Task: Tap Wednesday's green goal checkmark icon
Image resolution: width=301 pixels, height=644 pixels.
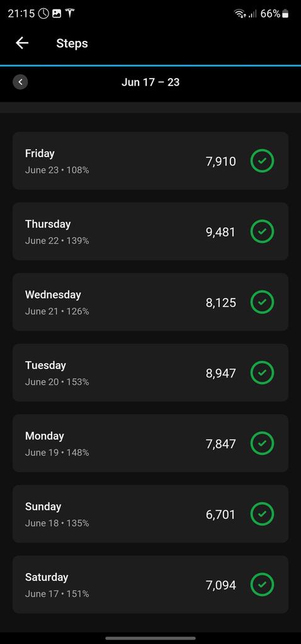Action: pos(262,302)
